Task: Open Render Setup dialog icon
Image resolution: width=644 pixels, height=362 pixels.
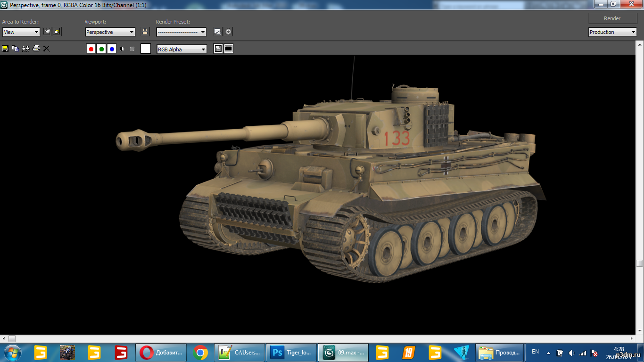Action: pyautogui.click(x=218, y=32)
